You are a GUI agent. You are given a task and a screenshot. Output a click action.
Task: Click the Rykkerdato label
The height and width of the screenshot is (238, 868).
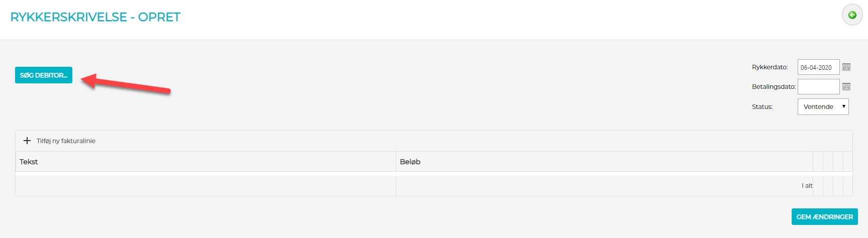(x=770, y=67)
